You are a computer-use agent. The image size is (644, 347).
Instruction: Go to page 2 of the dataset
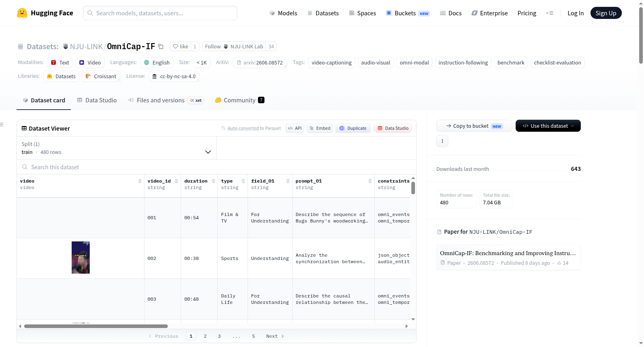[x=205, y=336]
